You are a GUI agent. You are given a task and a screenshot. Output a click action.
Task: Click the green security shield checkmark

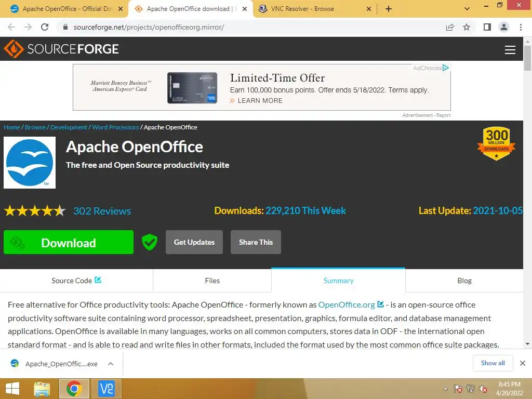click(x=149, y=242)
